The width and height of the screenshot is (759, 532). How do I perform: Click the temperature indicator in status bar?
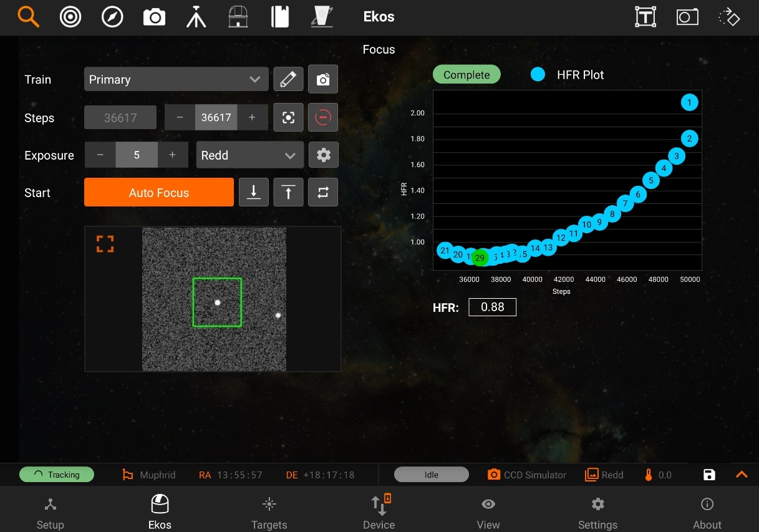pos(657,475)
